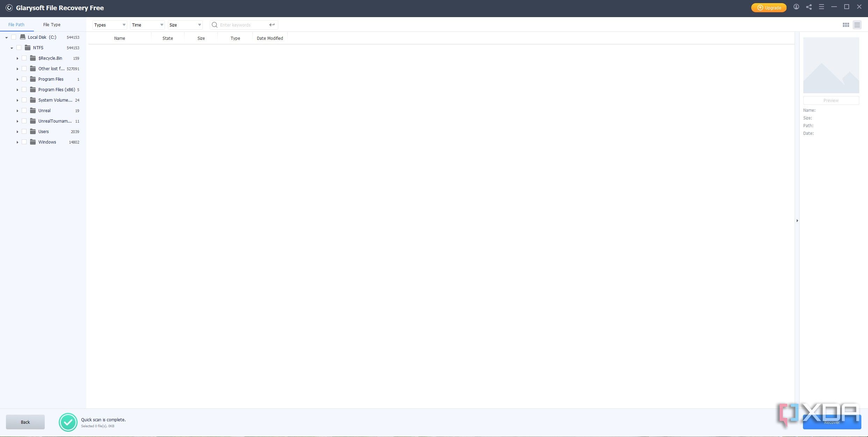Screen dimensions: 868x437
Task: Click the Enter keywords search field
Action: [x=243, y=25]
